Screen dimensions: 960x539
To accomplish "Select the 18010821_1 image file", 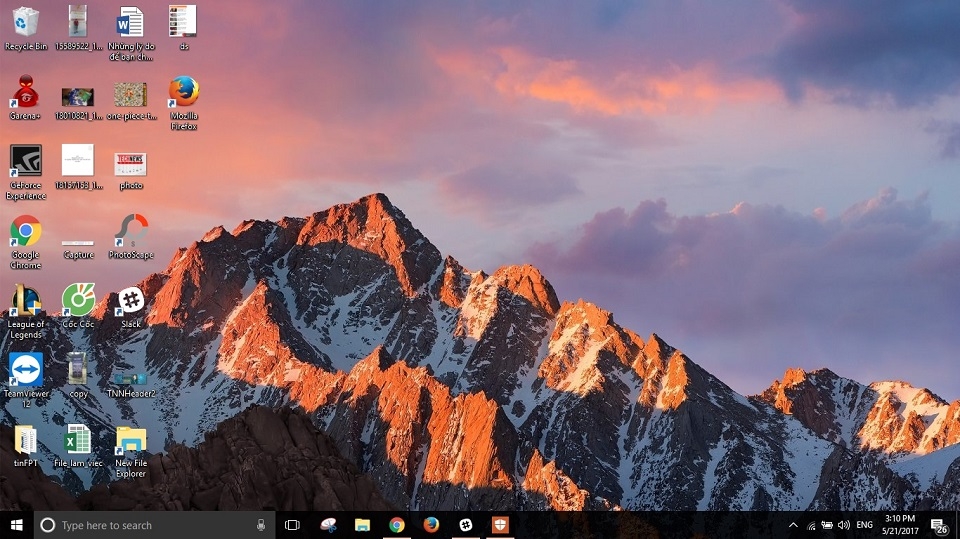I will click(78, 103).
